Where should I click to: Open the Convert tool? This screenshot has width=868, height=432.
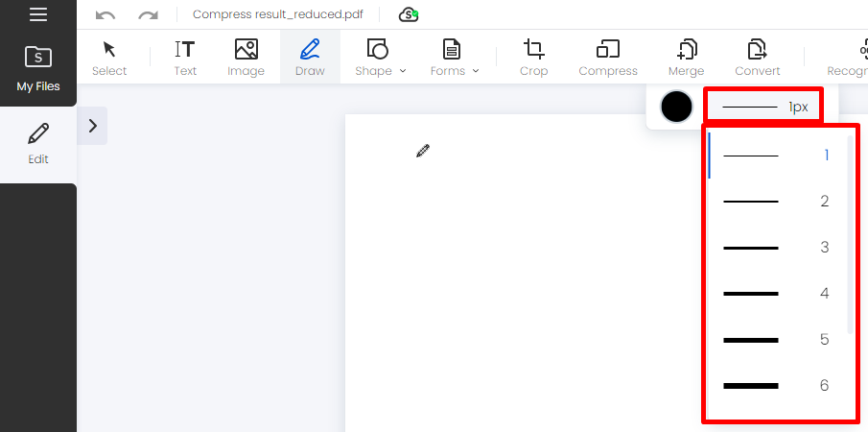pos(758,58)
